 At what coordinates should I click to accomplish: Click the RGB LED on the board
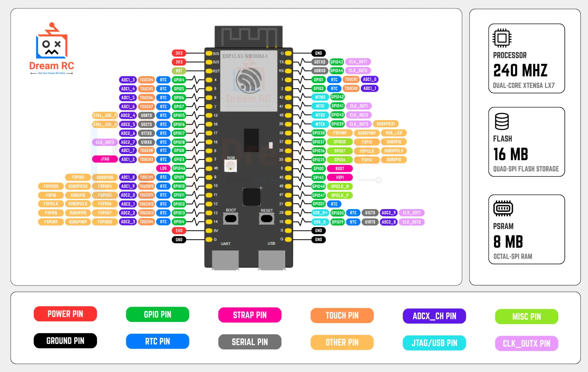click(230, 166)
